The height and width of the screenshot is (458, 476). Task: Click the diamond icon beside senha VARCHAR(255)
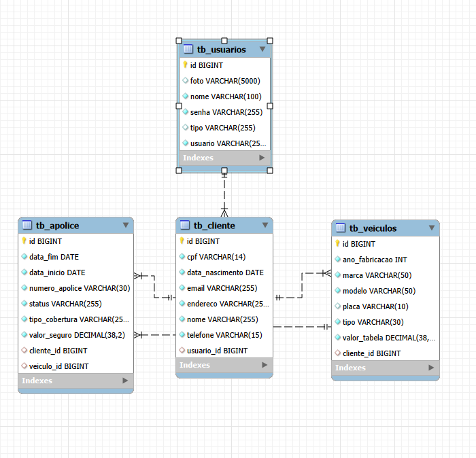185,111
